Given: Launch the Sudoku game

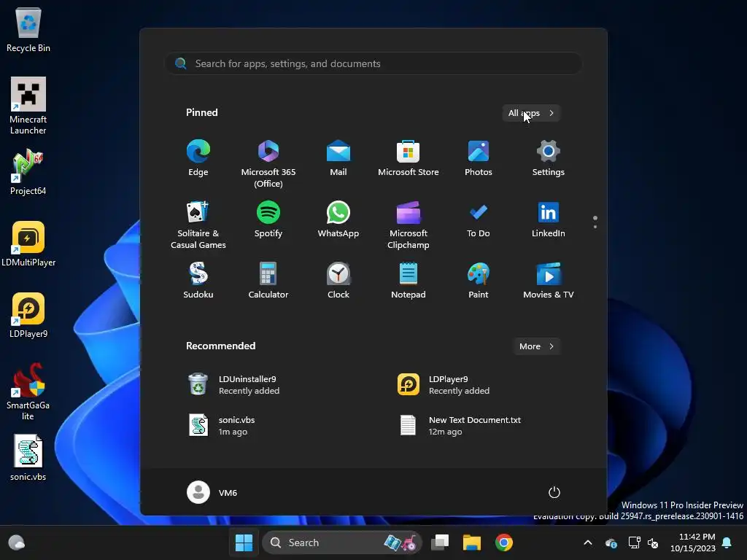Looking at the screenshot, I should (198, 281).
